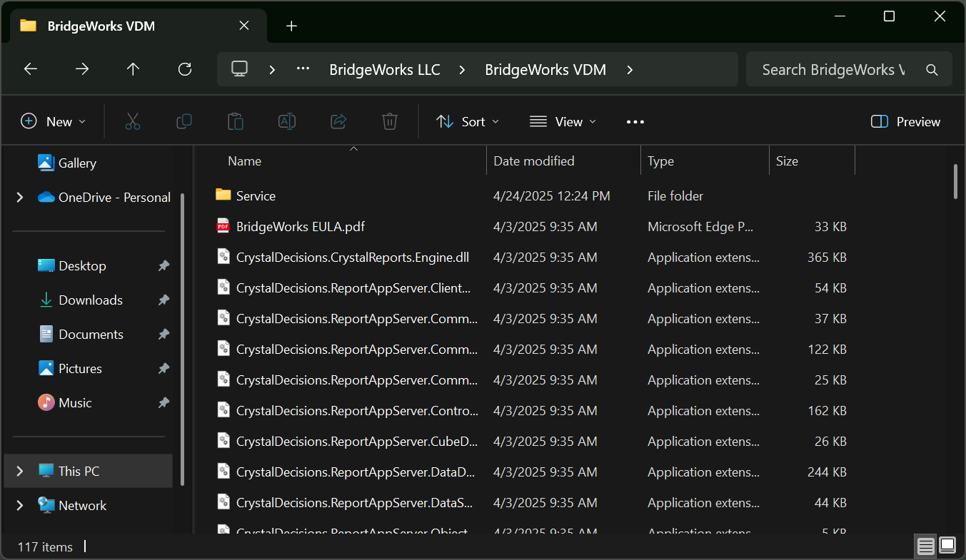The height and width of the screenshot is (560, 966).
Task: Sort by Date modified column header
Action: (534, 161)
